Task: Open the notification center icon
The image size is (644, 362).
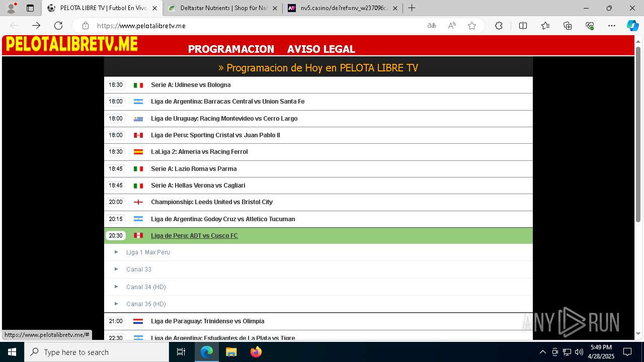Action: coord(627,352)
